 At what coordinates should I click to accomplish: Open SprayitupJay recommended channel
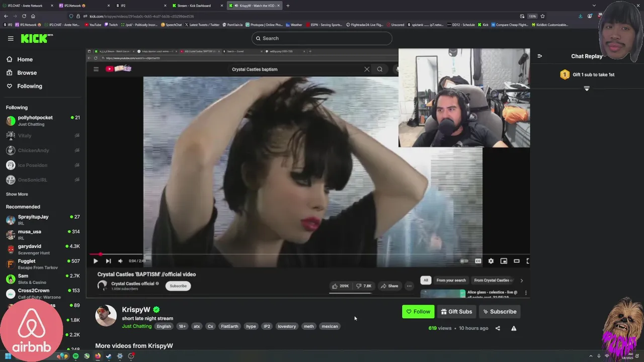click(x=43, y=220)
